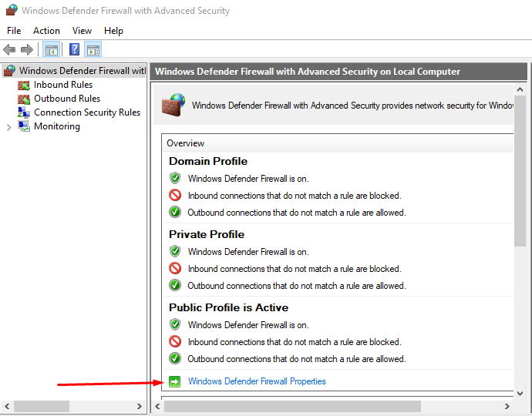Screen dimensions: 532x416
Task: Click the Domain Profile firewall-on shield icon
Action: (175, 179)
